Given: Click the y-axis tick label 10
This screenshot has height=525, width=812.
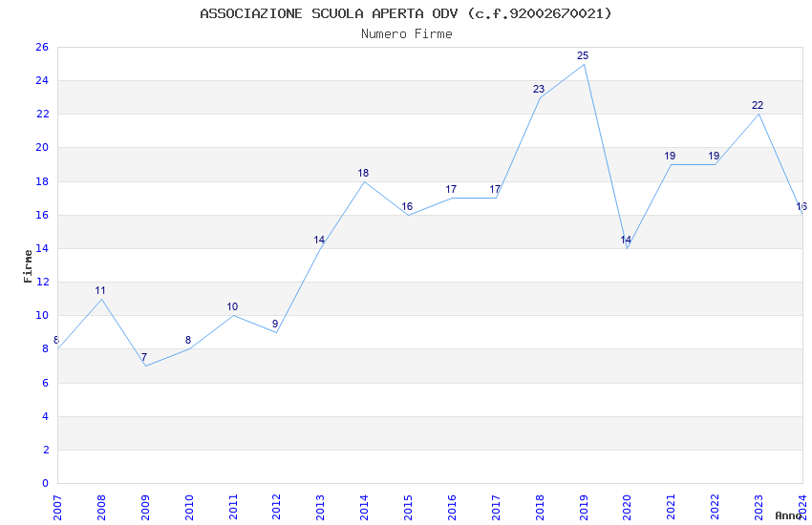Looking at the screenshot, I should pyautogui.click(x=42, y=316).
